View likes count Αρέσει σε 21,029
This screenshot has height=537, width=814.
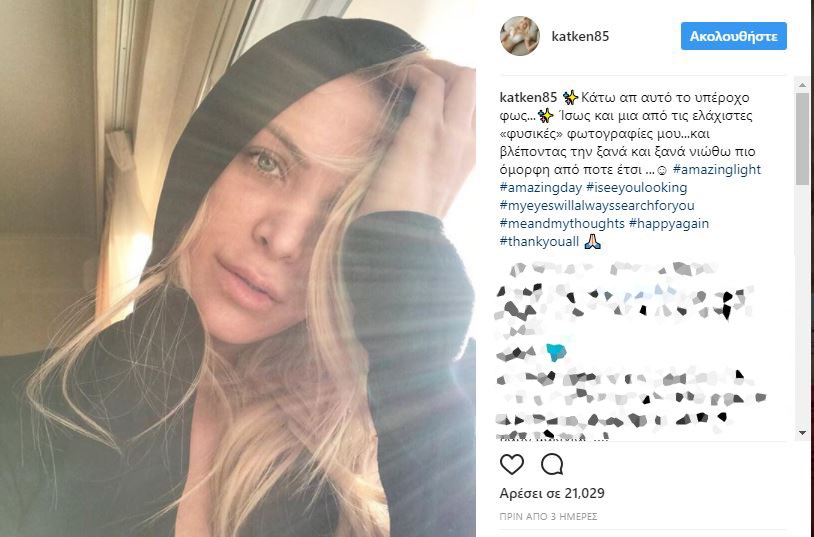(552, 493)
